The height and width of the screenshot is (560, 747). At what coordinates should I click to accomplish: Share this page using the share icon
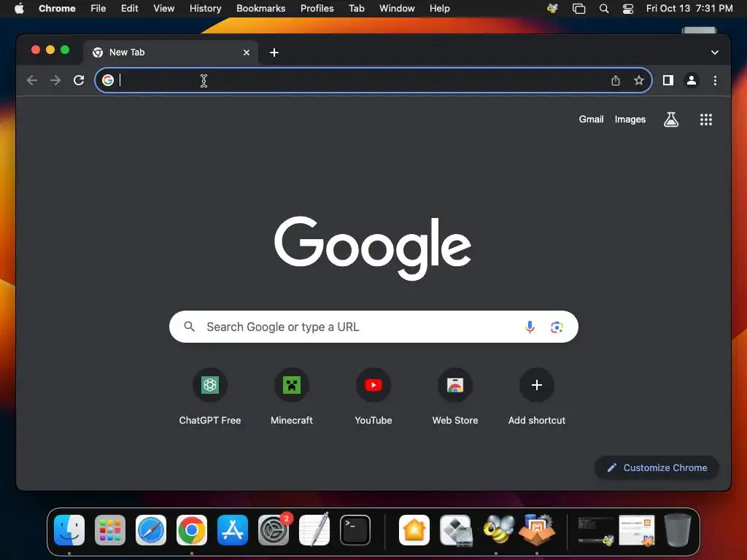click(x=616, y=80)
